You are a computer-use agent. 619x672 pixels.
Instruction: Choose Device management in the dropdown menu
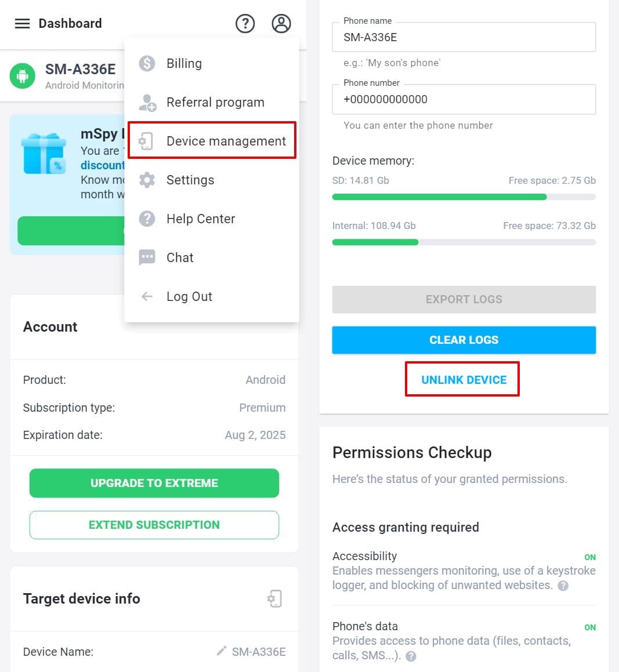click(x=212, y=140)
